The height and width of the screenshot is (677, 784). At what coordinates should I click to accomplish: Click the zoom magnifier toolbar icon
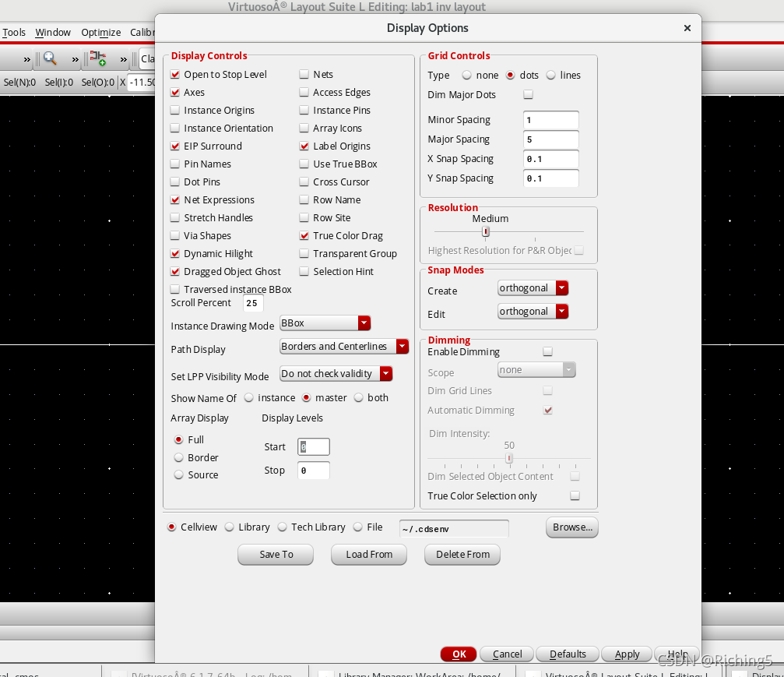pyautogui.click(x=50, y=58)
